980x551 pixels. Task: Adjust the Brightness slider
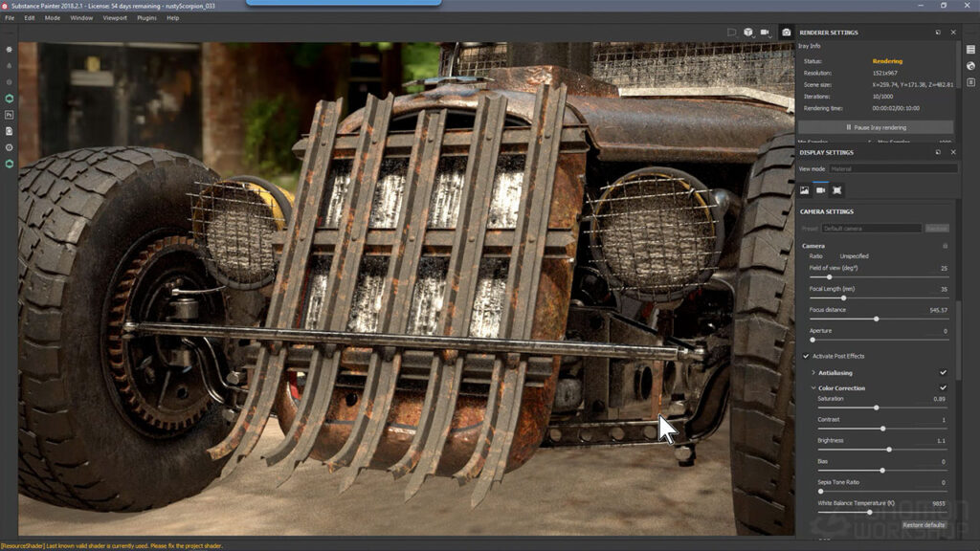(882, 450)
